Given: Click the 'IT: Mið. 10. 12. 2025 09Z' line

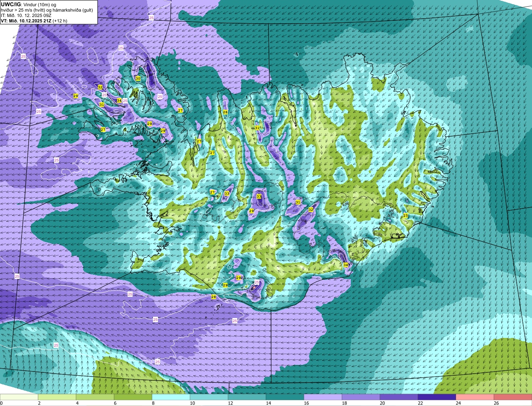Looking at the screenshot, I should (x=27, y=15).
